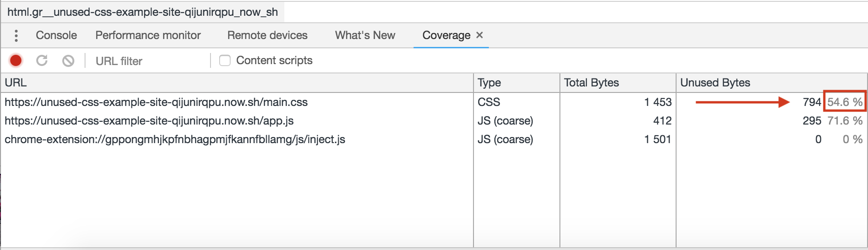Enable the Content scripts checkbox

225,60
